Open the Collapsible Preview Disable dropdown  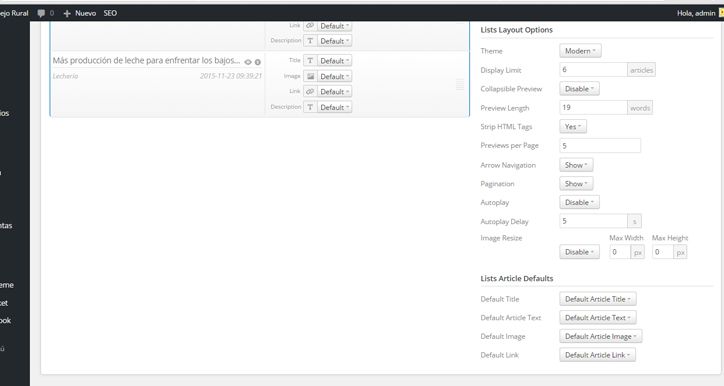(x=579, y=89)
